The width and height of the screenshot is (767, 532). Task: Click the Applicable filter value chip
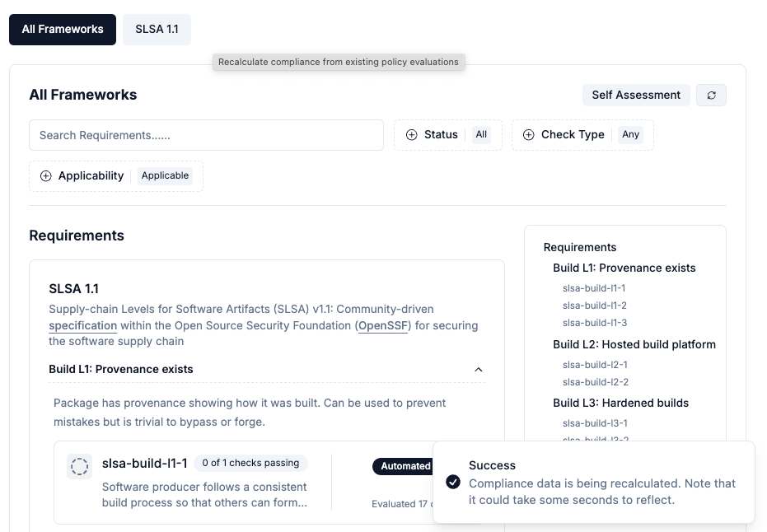tap(165, 175)
